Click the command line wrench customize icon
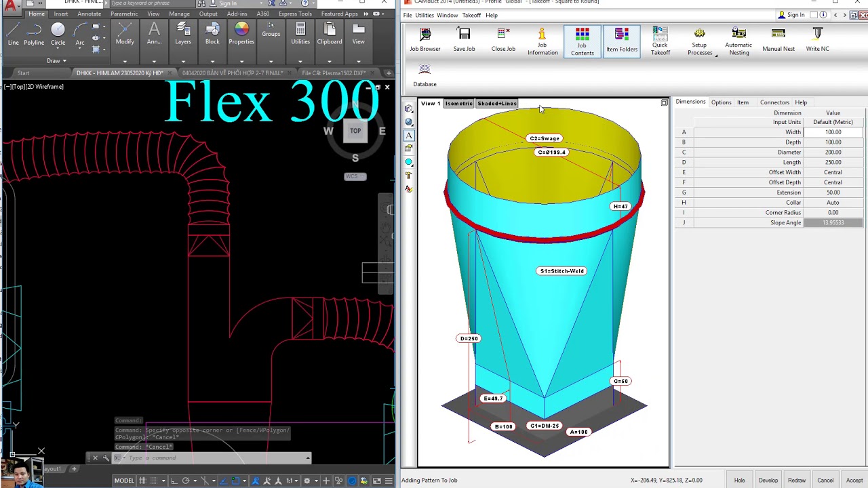This screenshot has height=488, width=868. [106, 458]
